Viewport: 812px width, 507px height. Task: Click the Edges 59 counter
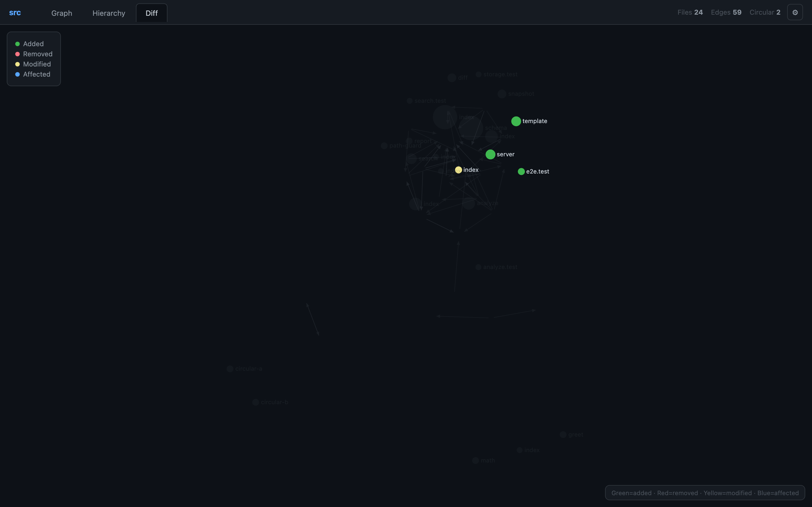tap(726, 12)
